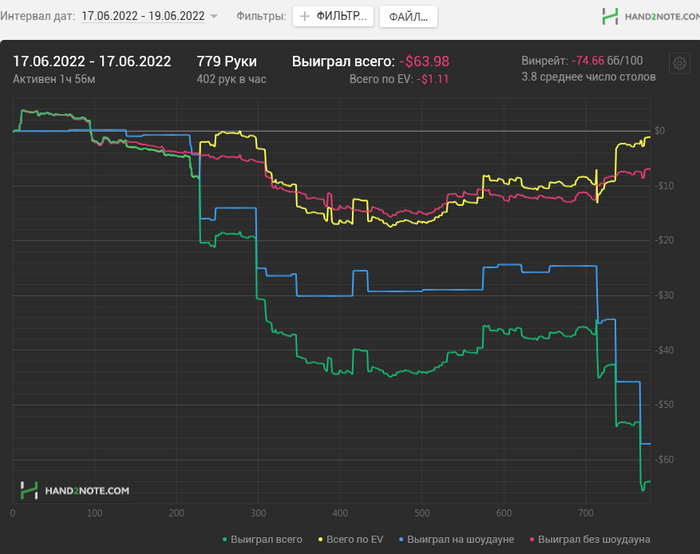Click the $0 y-axis label

pos(660,131)
